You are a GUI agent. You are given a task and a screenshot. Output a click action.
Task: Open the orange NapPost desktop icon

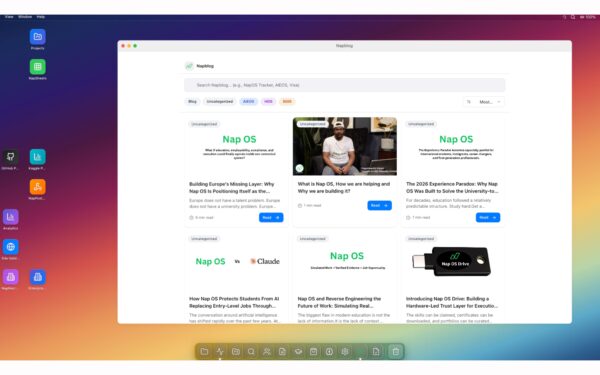(x=38, y=187)
